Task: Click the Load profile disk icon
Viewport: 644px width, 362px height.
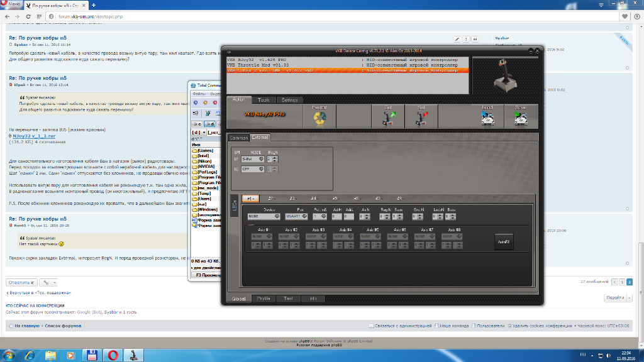Action: click(487, 116)
